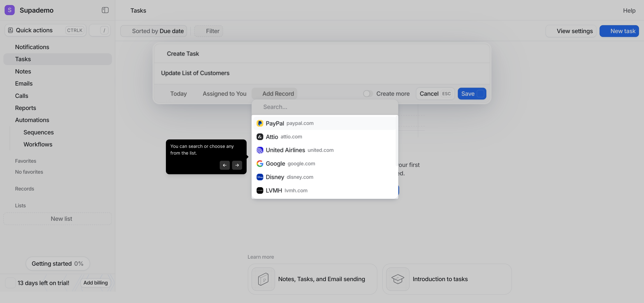Open View settings
This screenshot has height=303, width=644.
571,31
